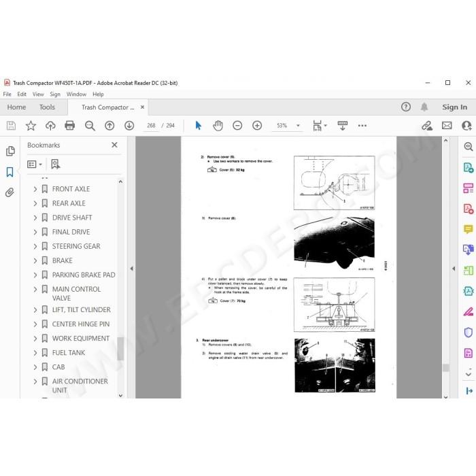The width and height of the screenshot is (476, 476).
Task: Click the Send file by email icon
Action: click(x=447, y=125)
